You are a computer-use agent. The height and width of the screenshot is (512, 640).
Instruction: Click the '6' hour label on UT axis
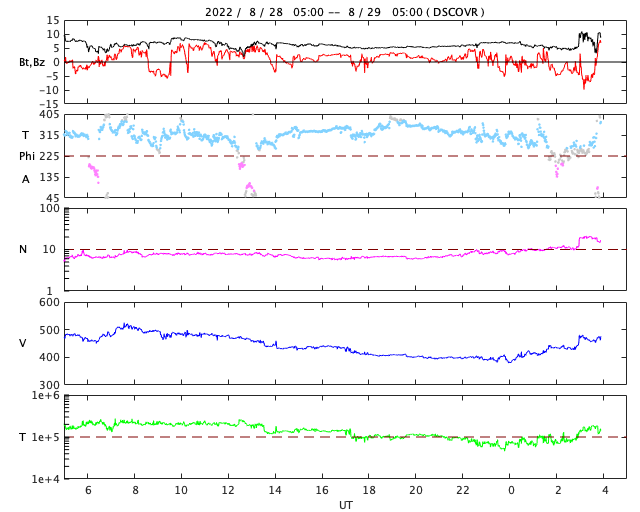point(88,490)
